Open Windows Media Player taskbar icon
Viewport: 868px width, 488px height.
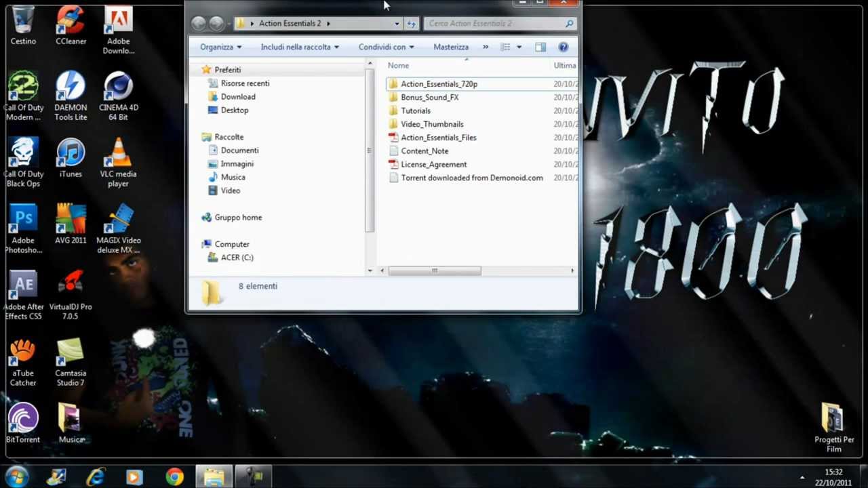click(x=135, y=477)
